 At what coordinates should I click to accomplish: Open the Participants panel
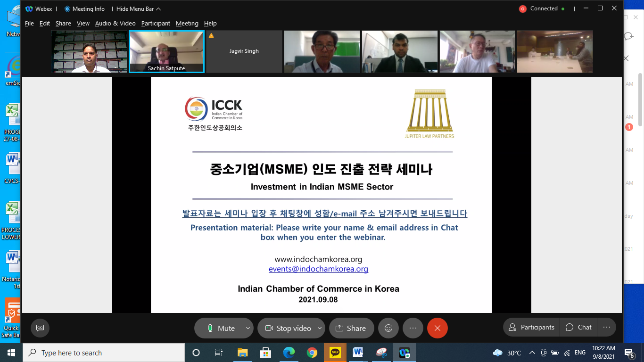click(531, 327)
